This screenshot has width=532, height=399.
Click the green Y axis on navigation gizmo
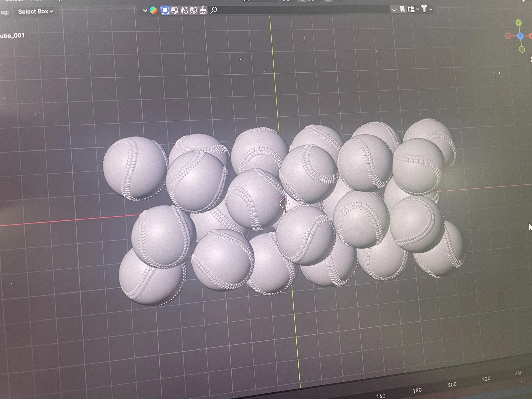click(x=519, y=23)
